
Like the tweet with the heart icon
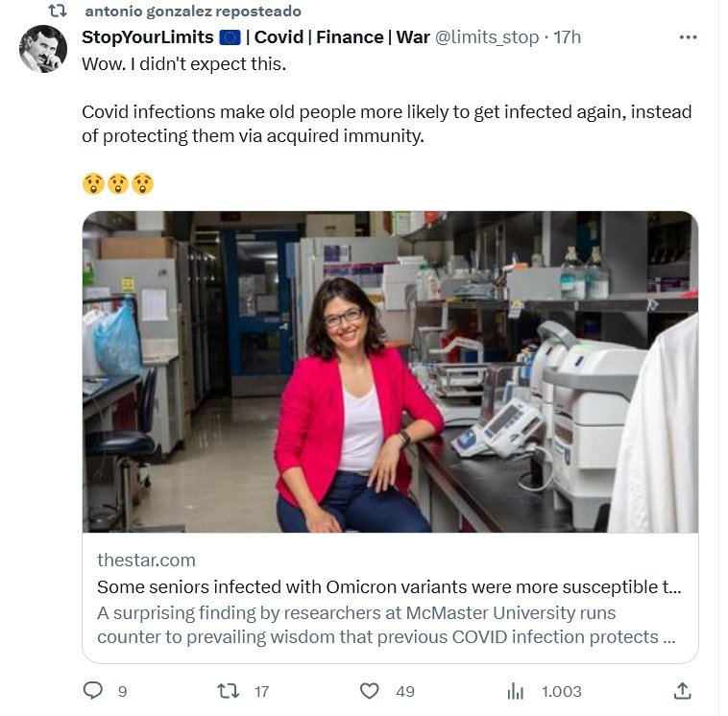coord(370,690)
